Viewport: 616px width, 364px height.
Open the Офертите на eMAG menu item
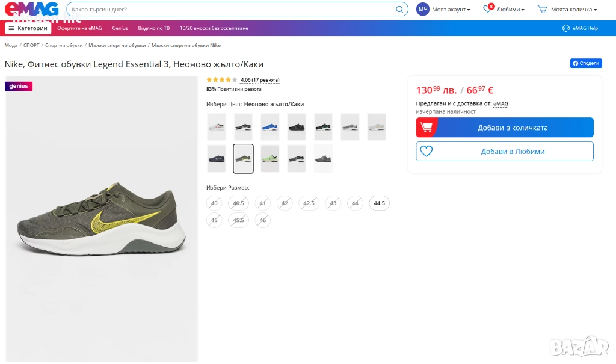[79, 28]
